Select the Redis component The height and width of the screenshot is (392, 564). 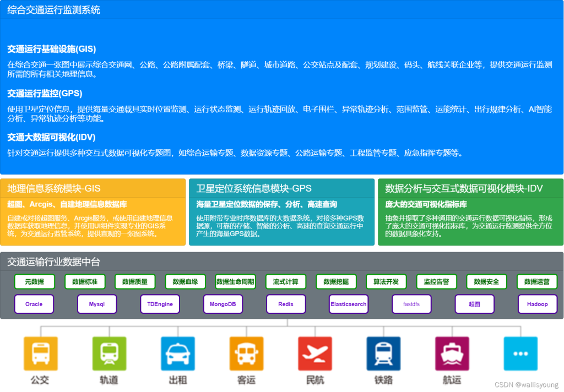(x=286, y=303)
